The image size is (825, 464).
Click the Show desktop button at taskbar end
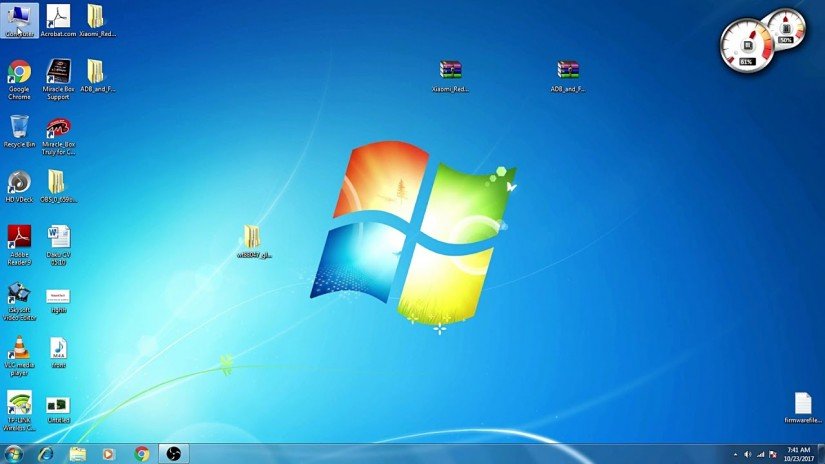point(821,454)
